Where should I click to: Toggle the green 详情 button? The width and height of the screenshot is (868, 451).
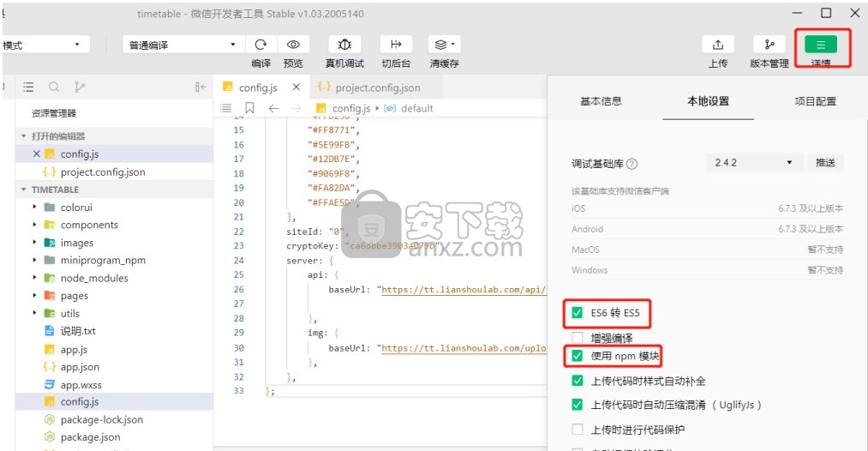tap(821, 45)
